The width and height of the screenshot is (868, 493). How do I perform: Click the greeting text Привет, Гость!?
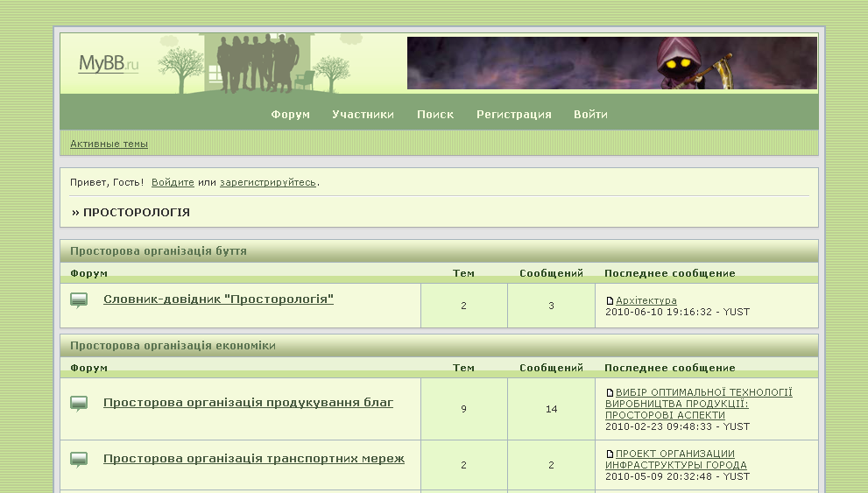click(x=107, y=182)
